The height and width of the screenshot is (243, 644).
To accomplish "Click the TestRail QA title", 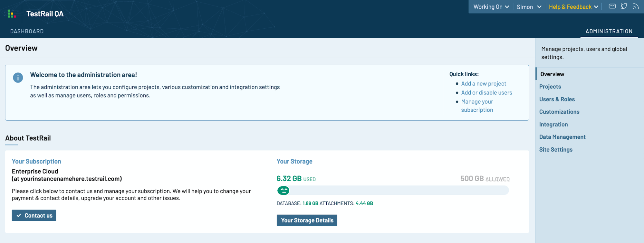I will tap(45, 14).
